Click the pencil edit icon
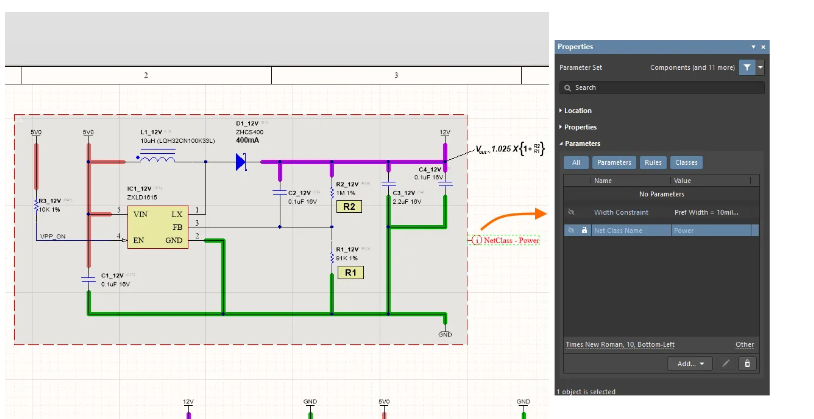The width and height of the screenshot is (814, 419). tap(726, 363)
